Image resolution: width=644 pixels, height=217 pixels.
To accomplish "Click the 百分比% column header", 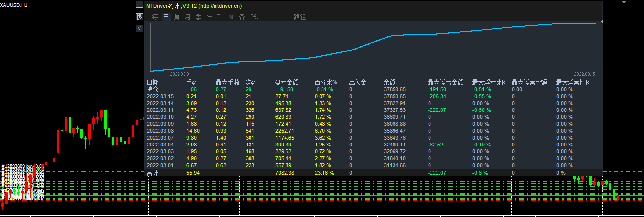I will [x=326, y=83].
